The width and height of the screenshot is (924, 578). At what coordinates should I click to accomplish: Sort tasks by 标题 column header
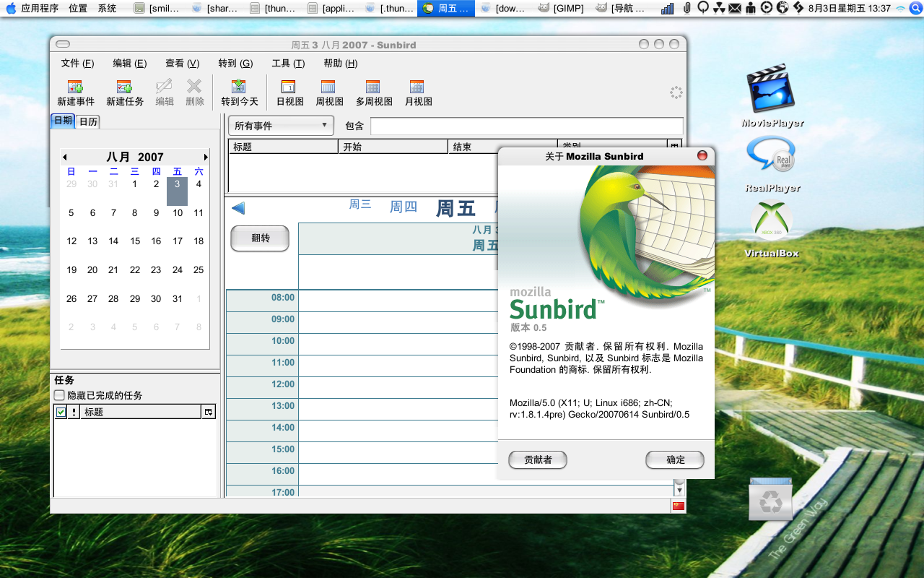pos(141,412)
